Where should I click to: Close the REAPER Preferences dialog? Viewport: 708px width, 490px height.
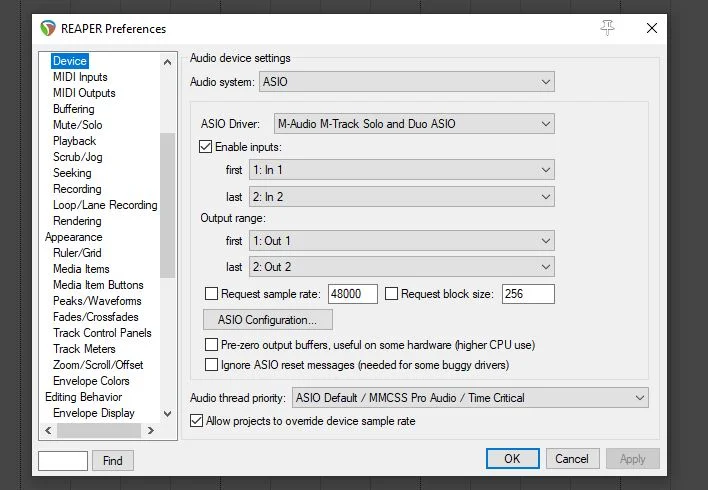click(x=652, y=28)
